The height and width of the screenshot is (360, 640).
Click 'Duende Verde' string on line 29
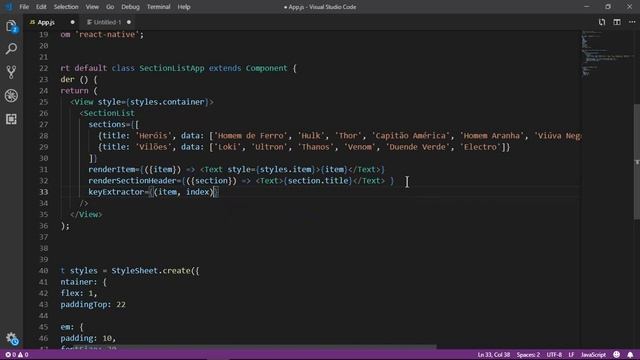pyautogui.click(x=418, y=147)
